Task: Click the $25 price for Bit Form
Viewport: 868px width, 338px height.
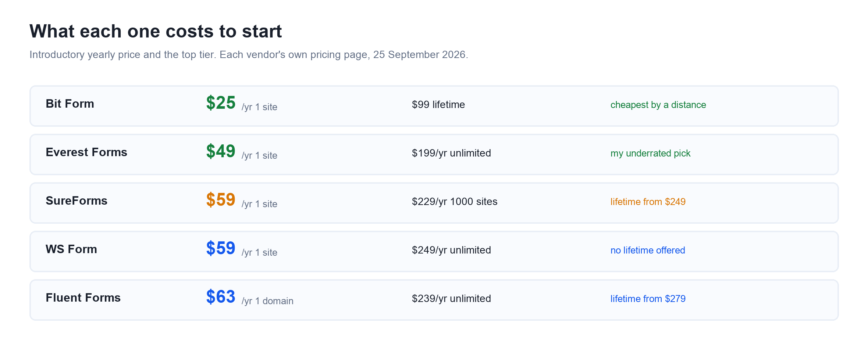Action: click(221, 103)
